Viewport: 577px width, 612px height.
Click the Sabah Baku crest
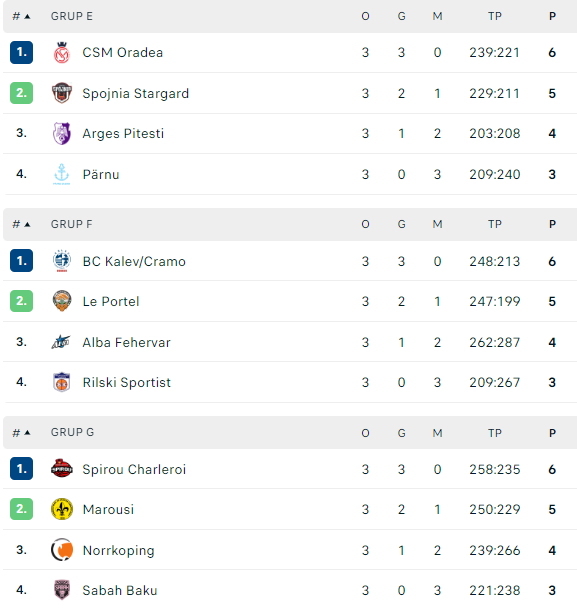click(x=62, y=590)
